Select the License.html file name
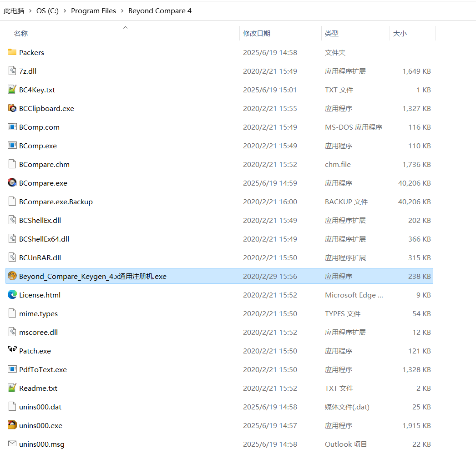The image size is (476, 449). (40, 295)
